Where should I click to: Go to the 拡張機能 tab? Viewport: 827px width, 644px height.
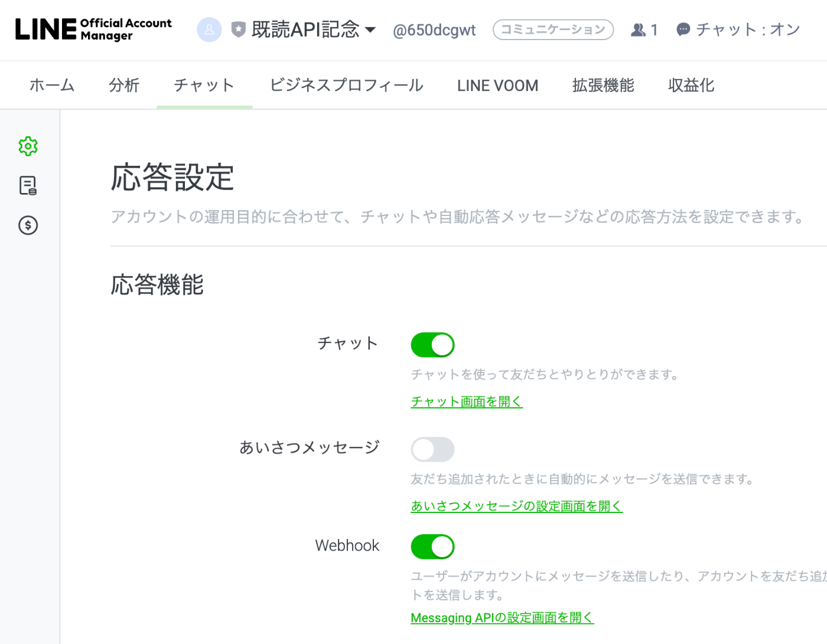click(603, 85)
